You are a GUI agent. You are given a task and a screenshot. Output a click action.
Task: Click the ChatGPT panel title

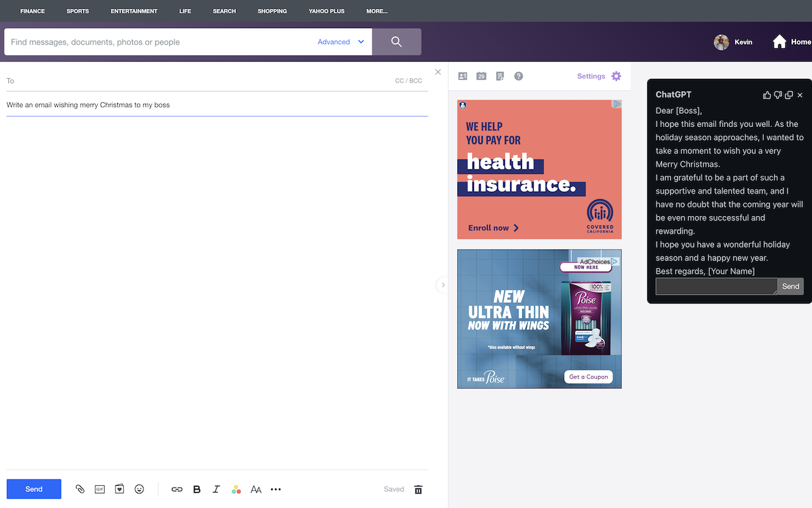coord(674,95)
